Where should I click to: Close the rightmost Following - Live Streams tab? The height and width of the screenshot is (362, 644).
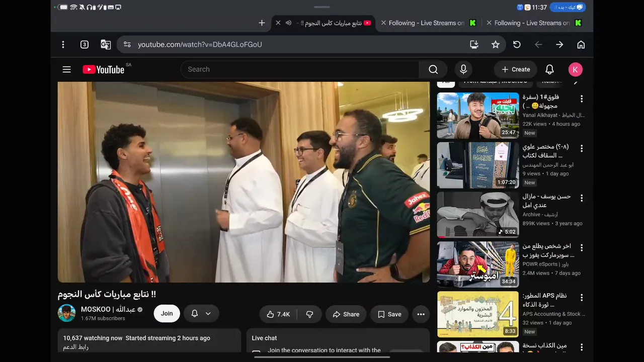pyautogui.click(x=489, y=23)
